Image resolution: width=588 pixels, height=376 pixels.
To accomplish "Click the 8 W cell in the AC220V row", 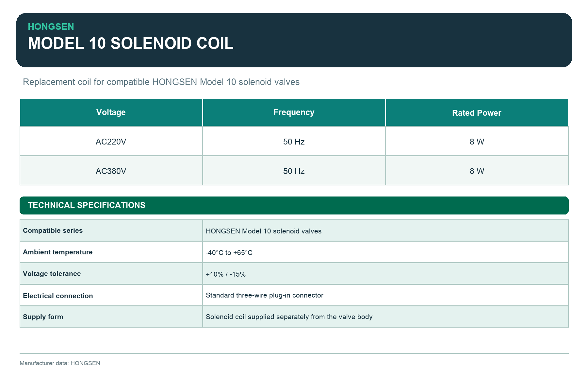I will click(x=477, y=141).
